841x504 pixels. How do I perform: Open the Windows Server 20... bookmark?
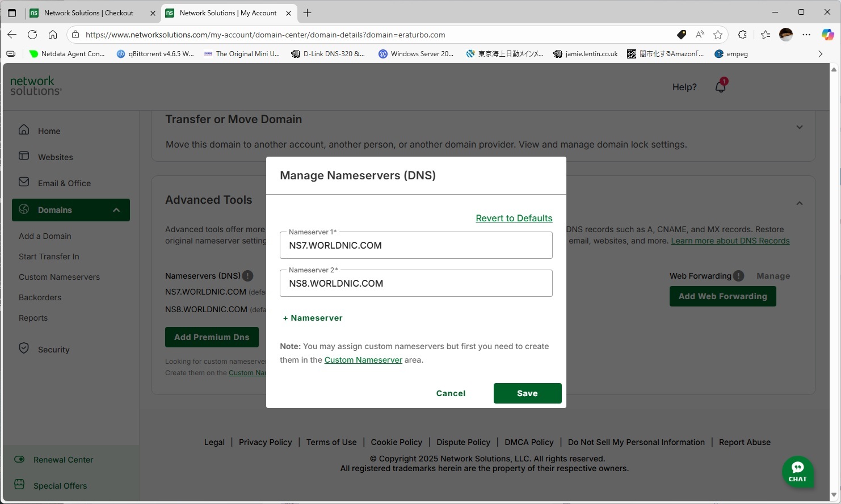pos(416,54)
